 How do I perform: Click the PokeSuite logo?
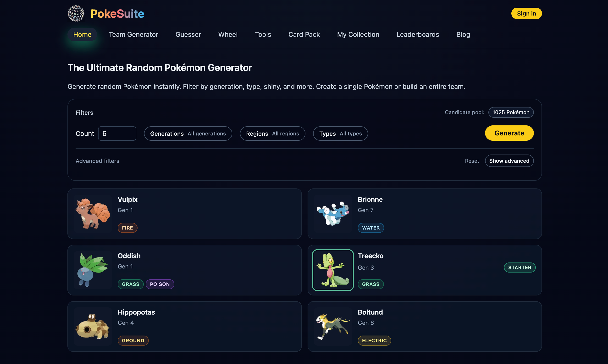(x=105, y=13)
